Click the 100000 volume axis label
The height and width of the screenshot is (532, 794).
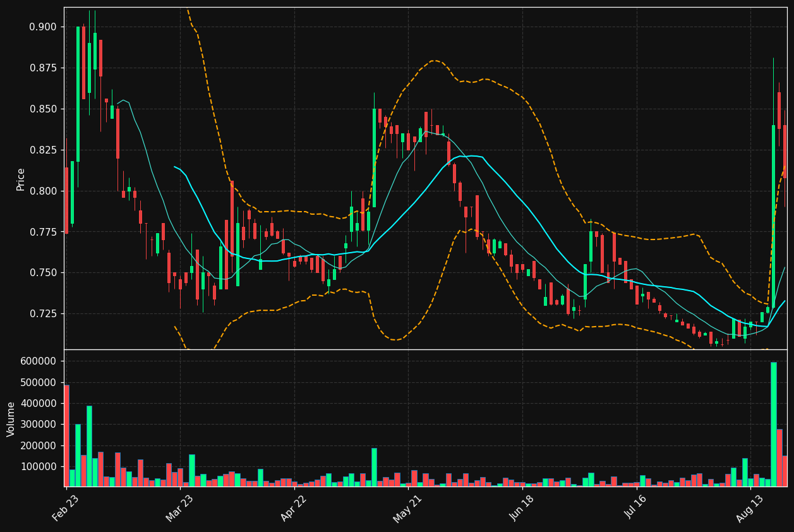[x=39, y=467]
